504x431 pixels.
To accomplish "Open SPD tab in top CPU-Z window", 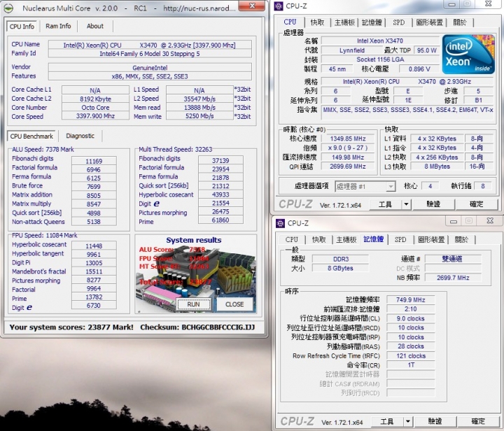I will [398, 22].
